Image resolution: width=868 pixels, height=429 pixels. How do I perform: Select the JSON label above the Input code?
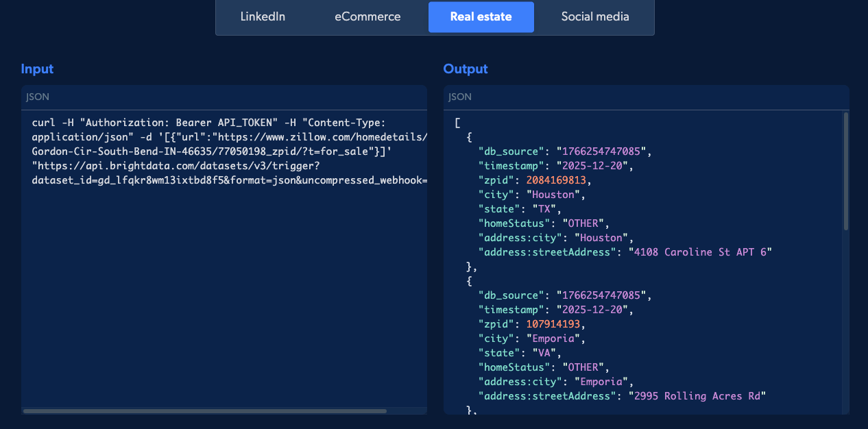pos(38,97)
